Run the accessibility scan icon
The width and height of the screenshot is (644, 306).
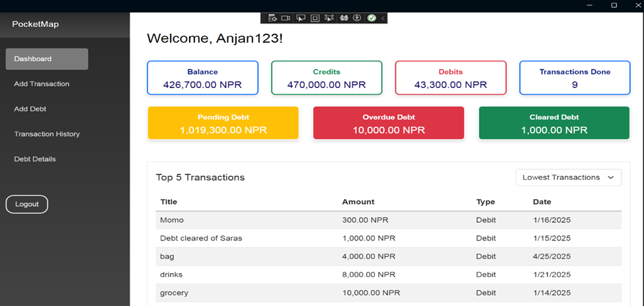[x=358, y=18]
